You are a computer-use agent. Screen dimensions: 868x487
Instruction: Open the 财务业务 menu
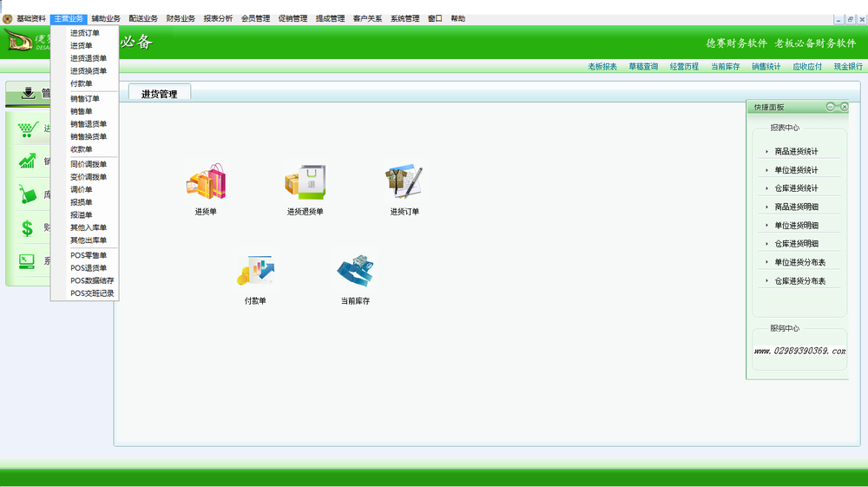click(x=181, y=18)
